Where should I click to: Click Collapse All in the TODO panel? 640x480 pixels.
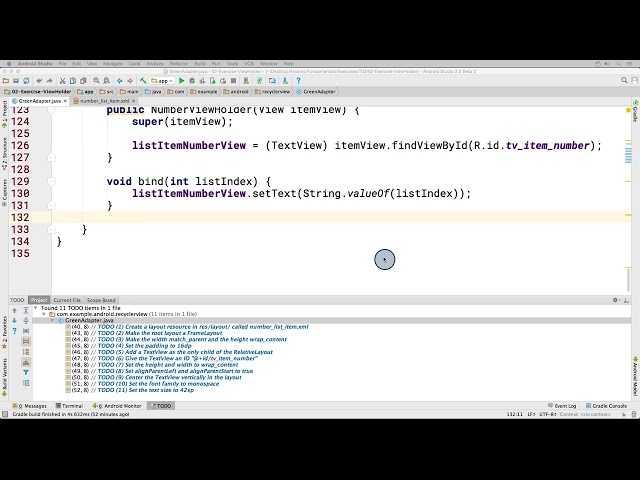26,321
